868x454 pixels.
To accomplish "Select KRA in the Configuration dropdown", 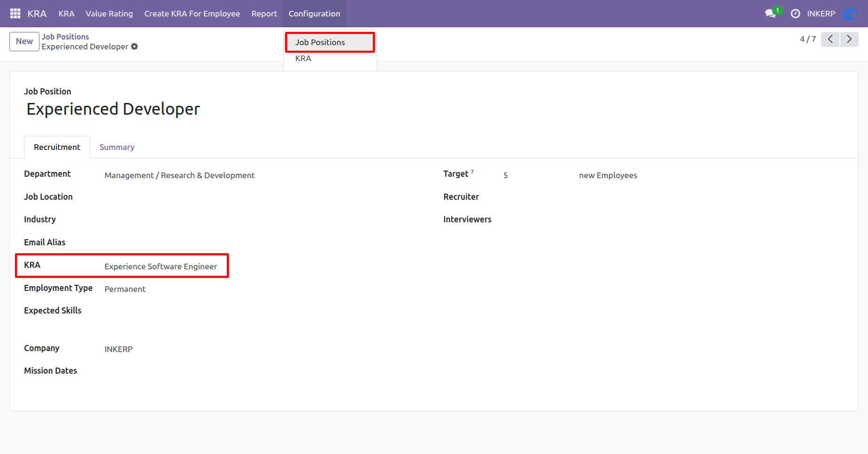I will 330,59.
